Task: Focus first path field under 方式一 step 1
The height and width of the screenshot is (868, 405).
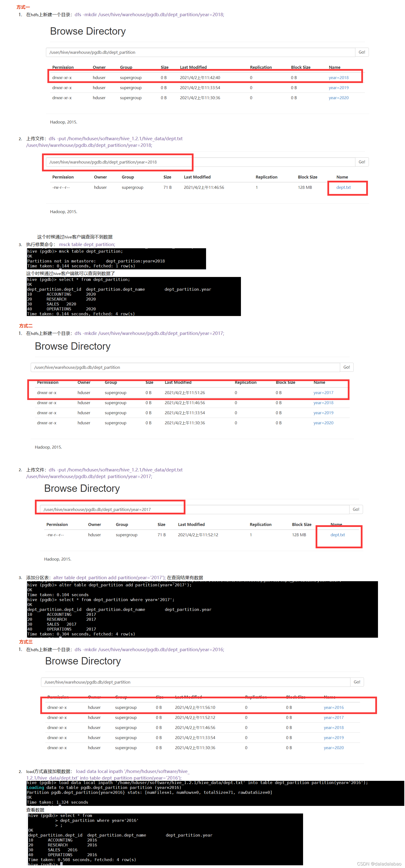Action: tap(200, 52)
